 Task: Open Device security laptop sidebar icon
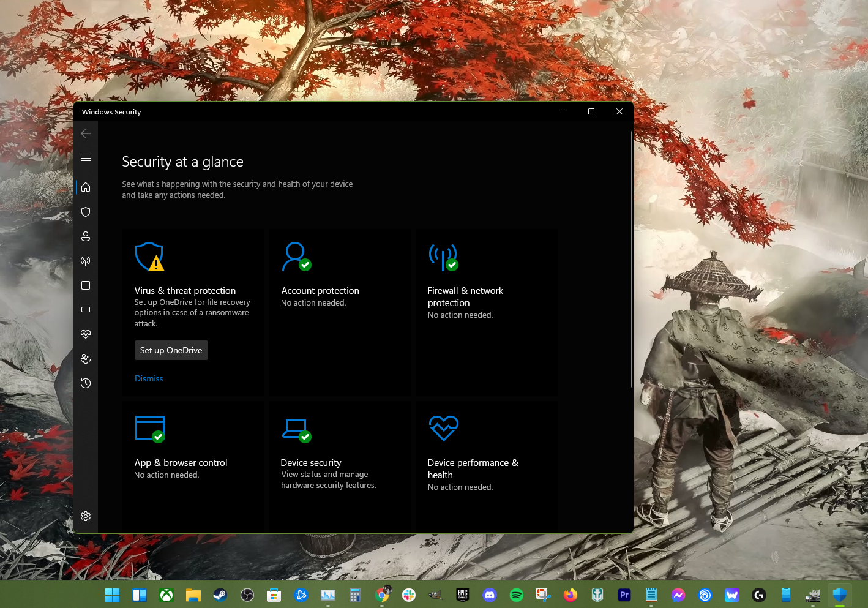coord(86,310)
